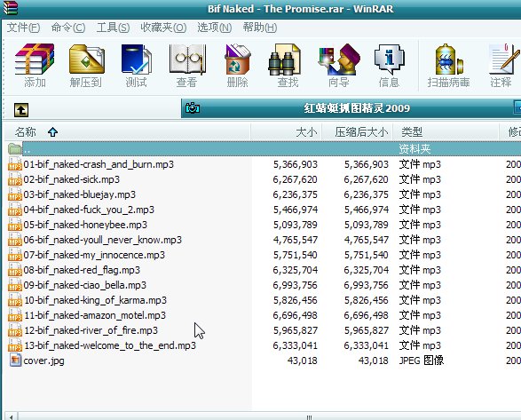This screenshot has height=420, width=521.
Task: Click the WinRAR books icon in title bar
Action: coord(10,8)
